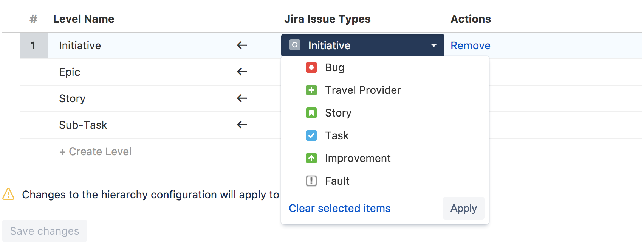Select the Improvement up-arrow icon
644x246 pixels.
[311, 158]
